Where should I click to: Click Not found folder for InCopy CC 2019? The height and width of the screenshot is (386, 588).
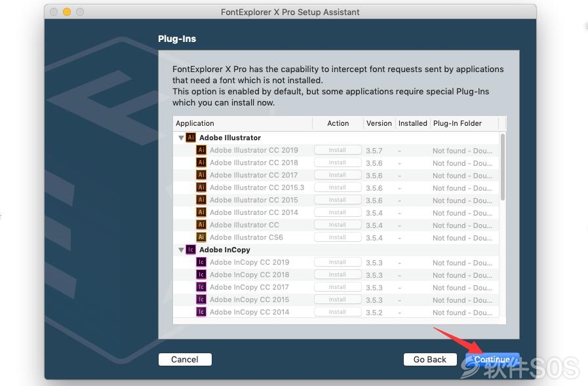(x=462, y=263)
